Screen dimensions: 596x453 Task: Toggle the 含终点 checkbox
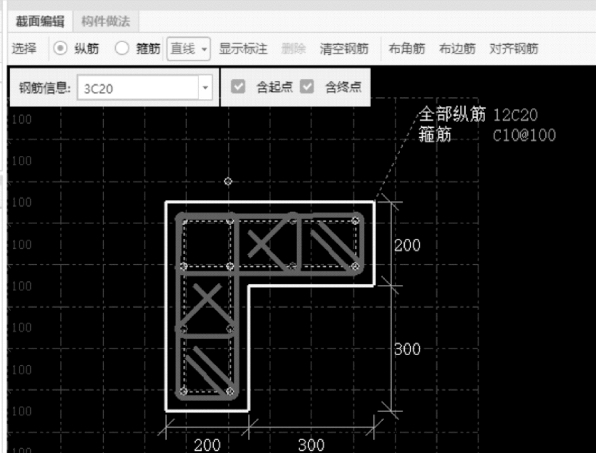[x=307, y=87]
